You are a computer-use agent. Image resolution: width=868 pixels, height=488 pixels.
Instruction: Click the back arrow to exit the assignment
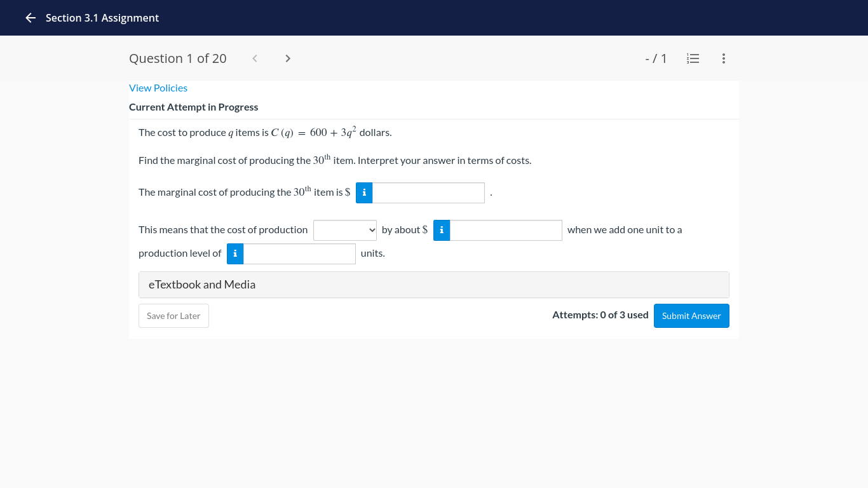point(30,18)
